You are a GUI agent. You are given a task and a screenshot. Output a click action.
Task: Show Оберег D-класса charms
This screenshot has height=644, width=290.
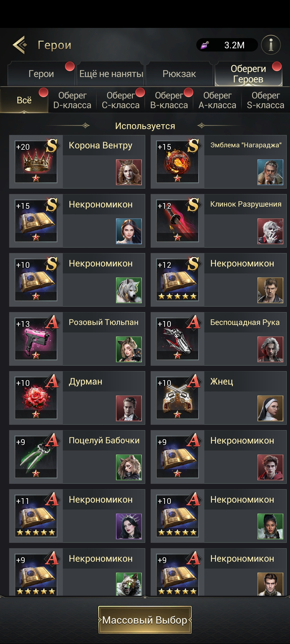(72, 100)
